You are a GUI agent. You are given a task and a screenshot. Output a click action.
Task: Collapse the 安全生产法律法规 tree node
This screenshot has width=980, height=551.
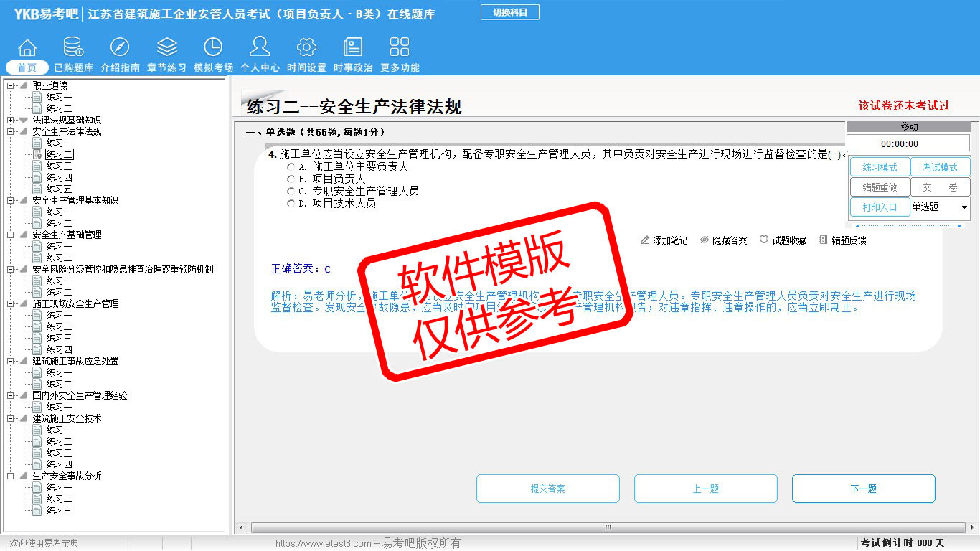click(10, 131)
